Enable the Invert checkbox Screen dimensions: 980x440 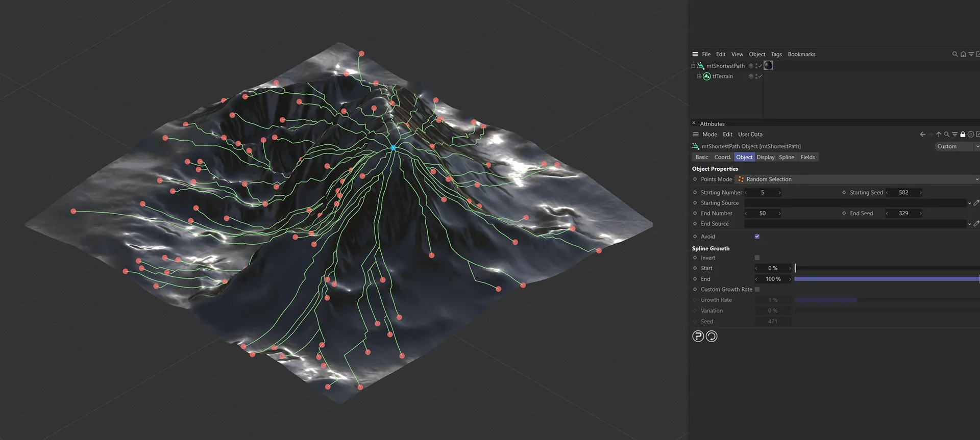pos(757,258)
